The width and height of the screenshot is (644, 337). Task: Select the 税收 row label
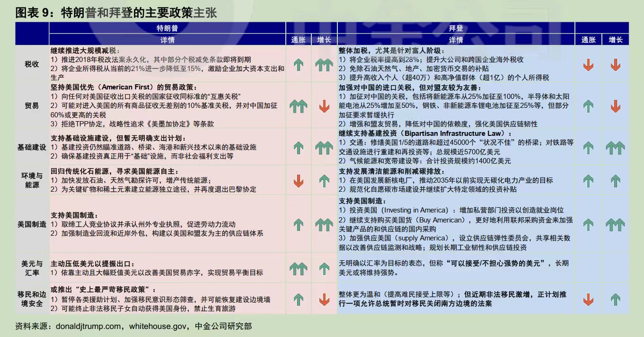(x=32, y=64)
